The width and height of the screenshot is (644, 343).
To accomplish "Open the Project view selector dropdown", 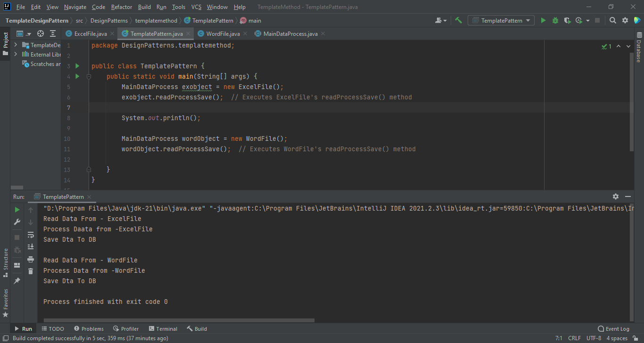I will click(x=24, y=33).
